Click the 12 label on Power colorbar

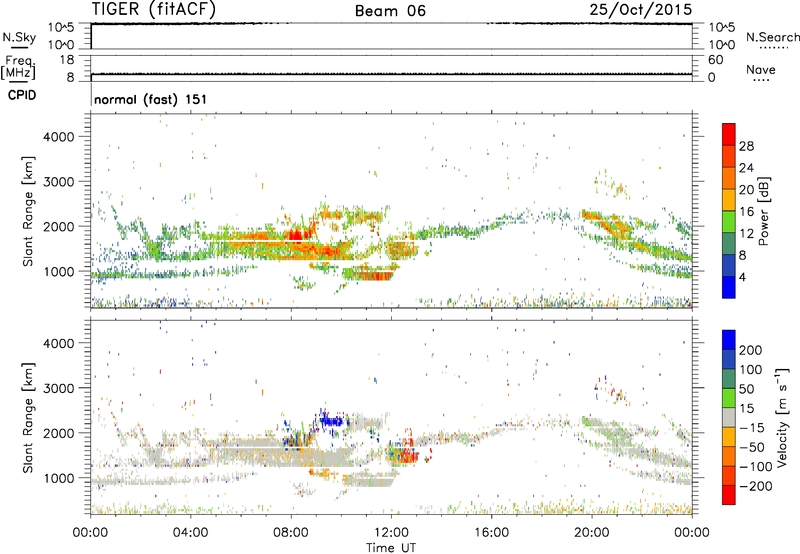click(746, 234)
